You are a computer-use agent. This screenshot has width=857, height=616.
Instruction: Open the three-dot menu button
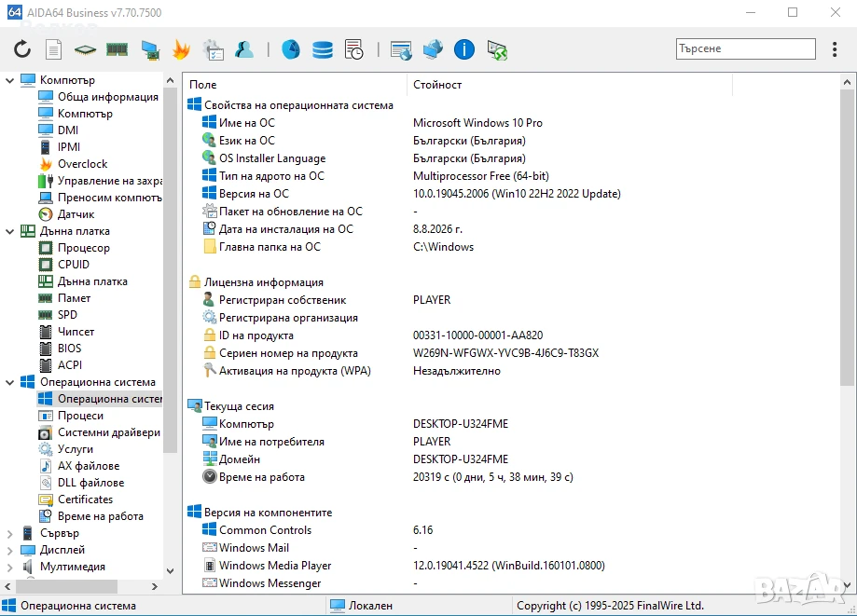(x=835, y=49)
